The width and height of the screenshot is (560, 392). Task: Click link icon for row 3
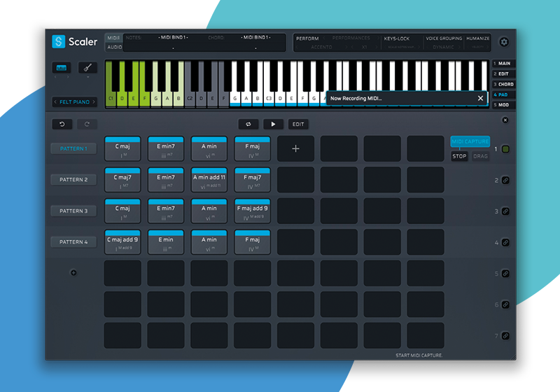505,211
